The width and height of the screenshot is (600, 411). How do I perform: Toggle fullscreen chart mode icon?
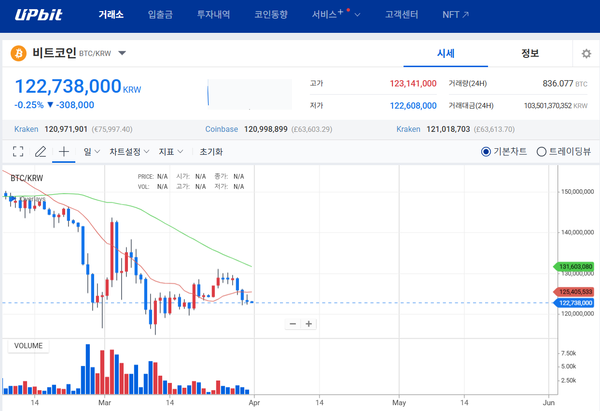[x=18, y=152]
